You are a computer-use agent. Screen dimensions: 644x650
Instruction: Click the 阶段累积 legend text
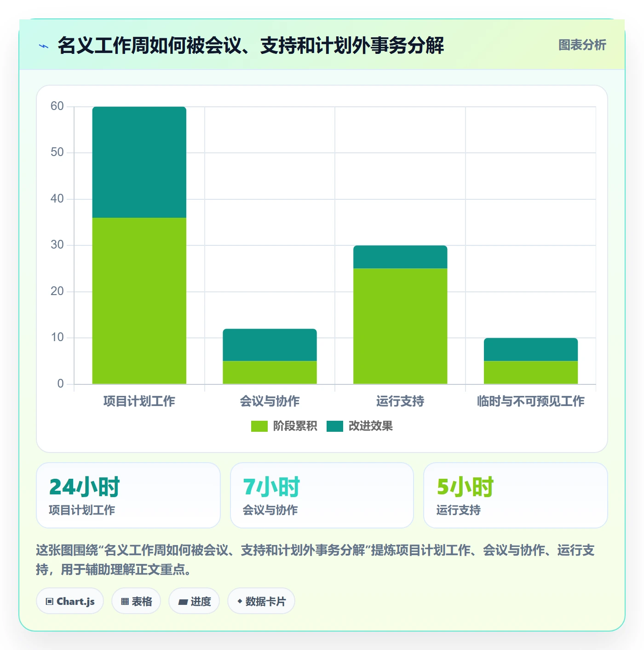(x=295, y=426)
